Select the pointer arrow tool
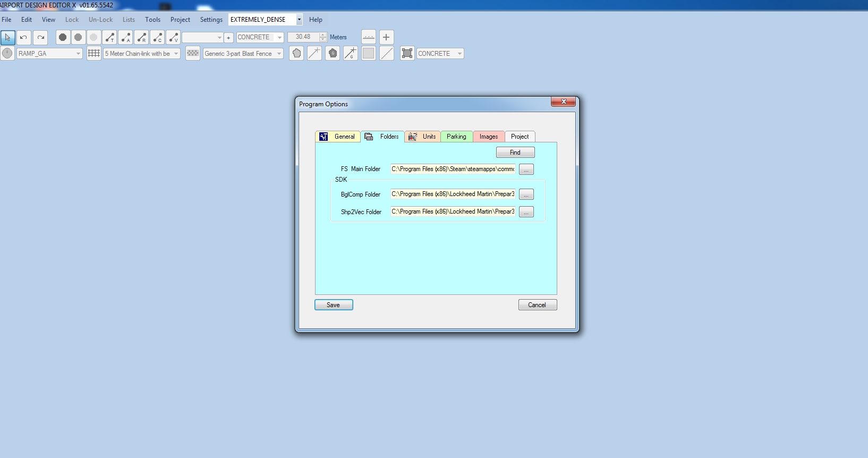 (7, 37)
